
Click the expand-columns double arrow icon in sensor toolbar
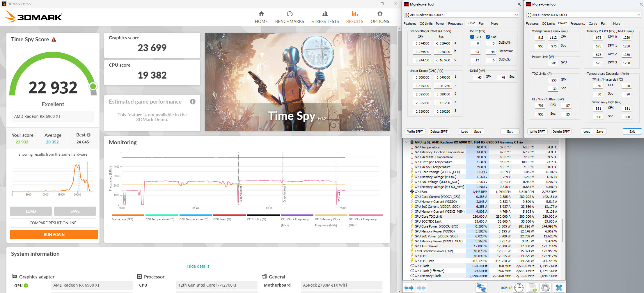point(409,288)
